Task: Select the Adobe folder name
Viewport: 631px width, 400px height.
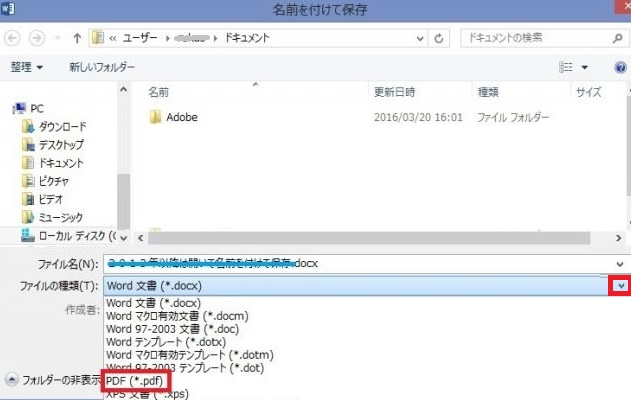Action: [182, 117]
